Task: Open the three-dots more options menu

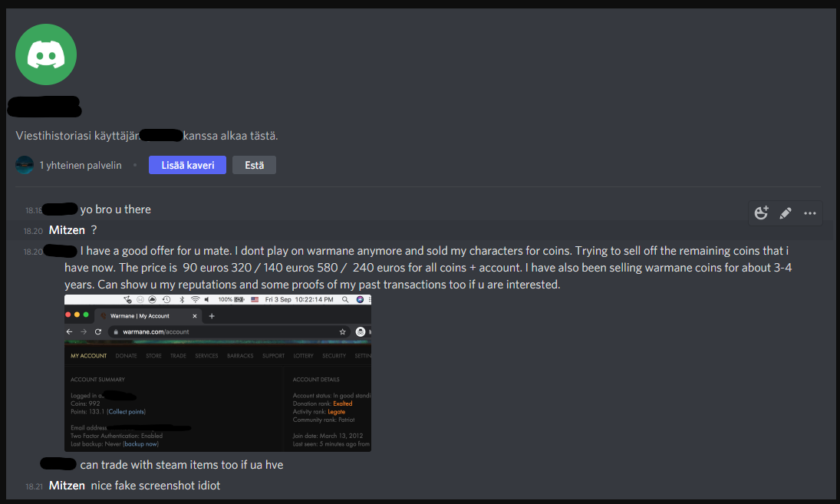Action: coord(810,213)
